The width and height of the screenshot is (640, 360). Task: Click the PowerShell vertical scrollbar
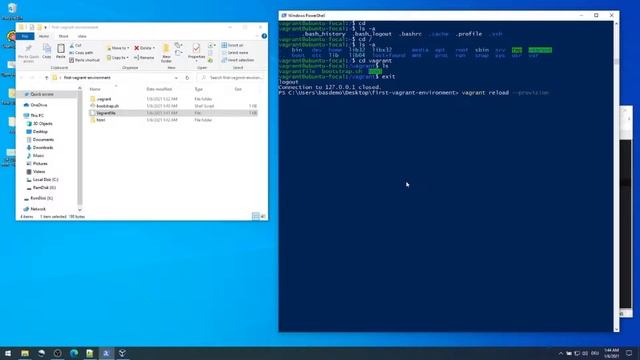point(616,176)
